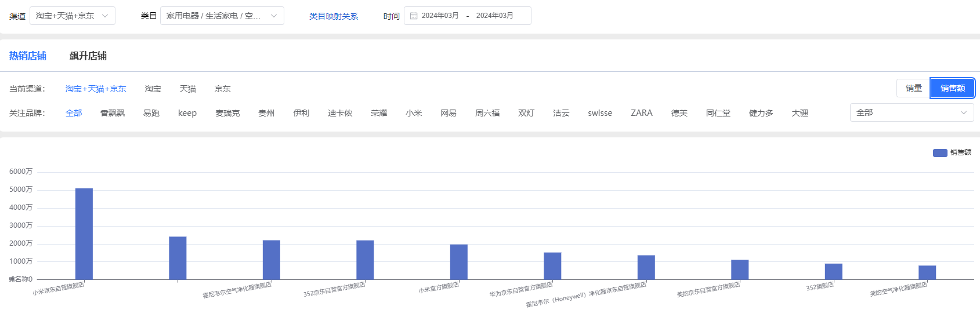Open the 全部 dropdown beside the brand list
Viewport: 980px width, 317px height.
click(x=912, y=112)
